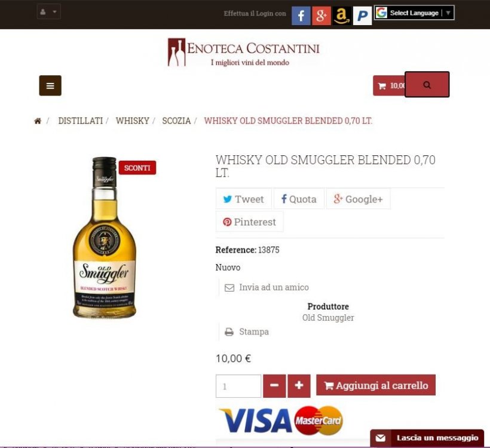Log in with the Amazon icon
Image resolution: width=490 pixels, height=448 pixels.
pyautogui.click(x=342, y=16)
